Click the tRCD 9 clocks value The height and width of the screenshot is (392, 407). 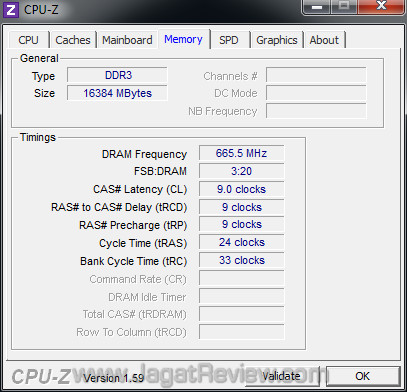pyautogui.click(x=241, y=207)
